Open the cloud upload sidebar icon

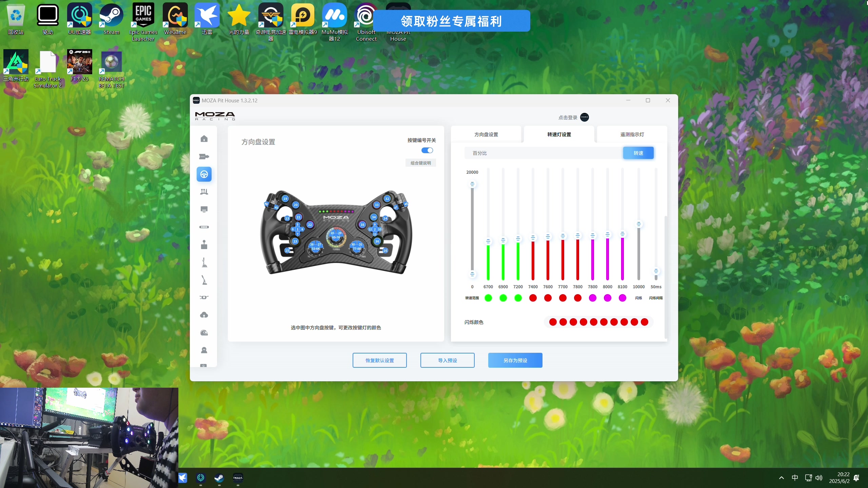pos(204,315)
